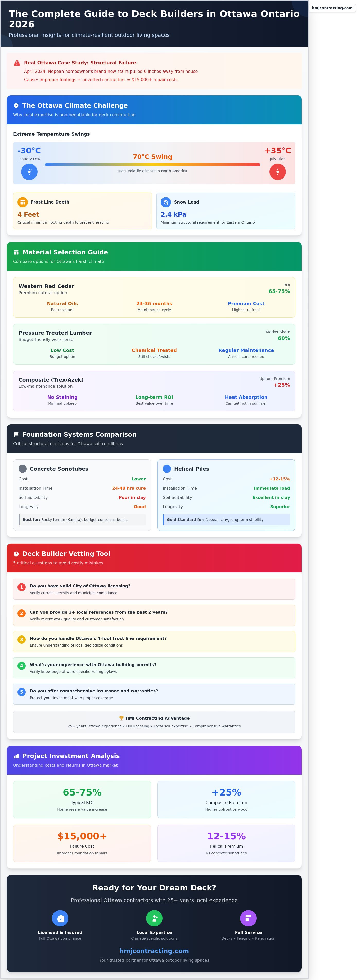Click the red July High heat icon
The width and height of the screenshot is (360, 980).
pyautogui.click(x=277, y=172)
